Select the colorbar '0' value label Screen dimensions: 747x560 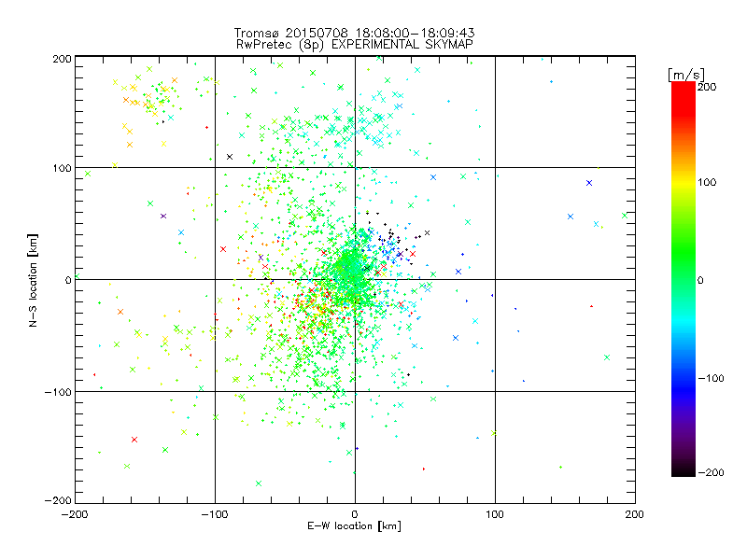(700, 280)
